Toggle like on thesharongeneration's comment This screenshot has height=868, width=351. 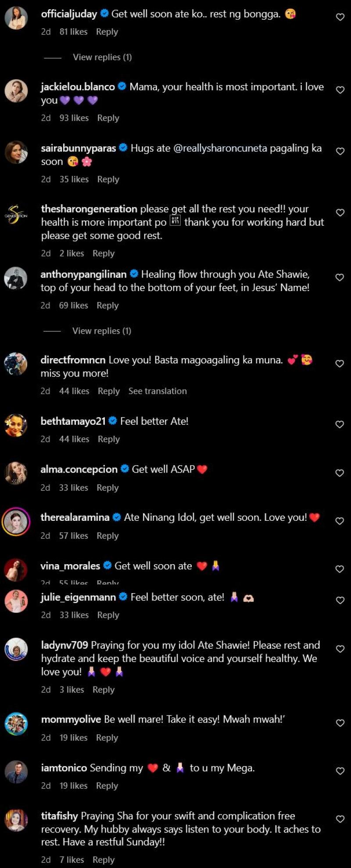tap(340, 213)
